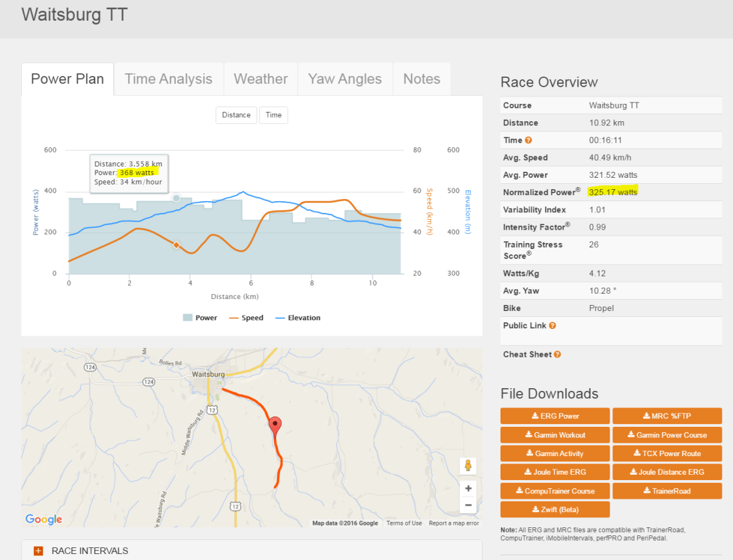Click the Cheat Sheet help icon

click(x=557, y=355)
